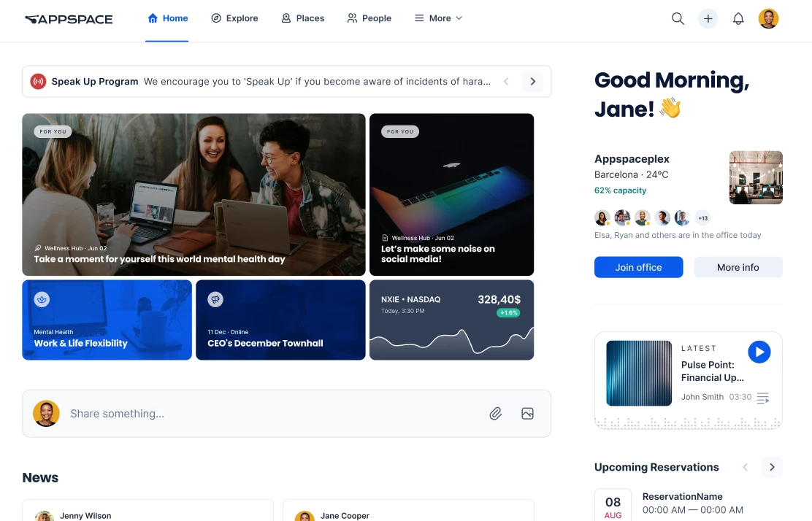Open the Home tab
The image size is (812, 521).
click(167, 18)
